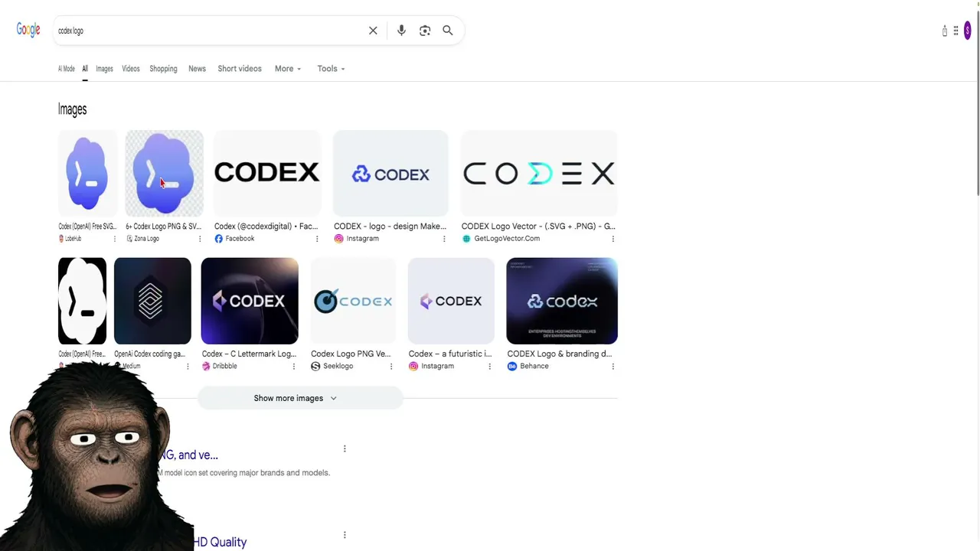Image resolution: width=980 pixels, height=551 pixels.
Task: Open 'Codex – C Lettermark Log...' caption link
Action: (249, 354)
